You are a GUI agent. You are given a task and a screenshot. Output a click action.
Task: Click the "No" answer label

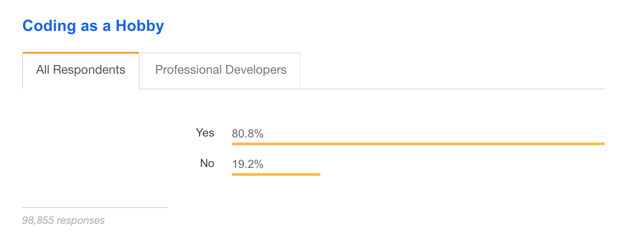coord(207,163)
